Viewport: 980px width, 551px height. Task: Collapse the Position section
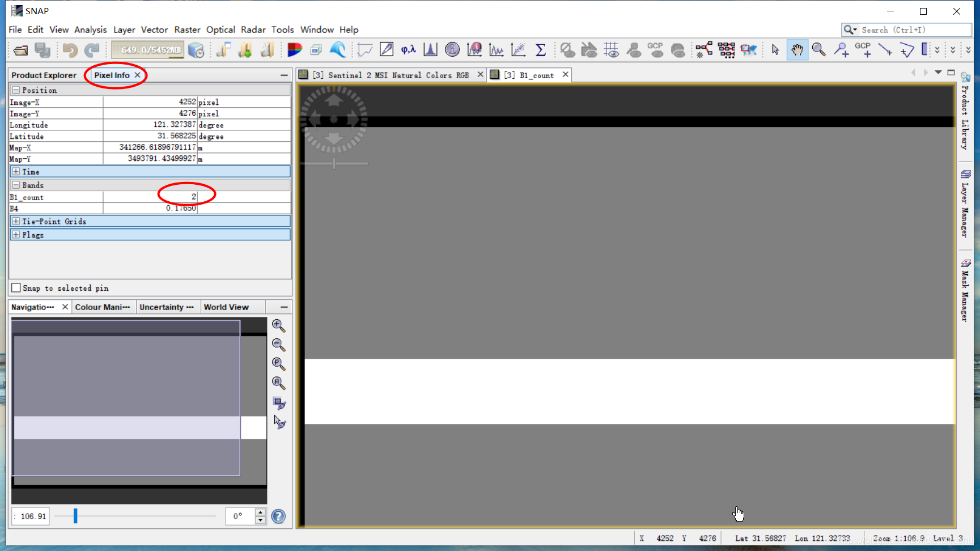tap(16, 90)
